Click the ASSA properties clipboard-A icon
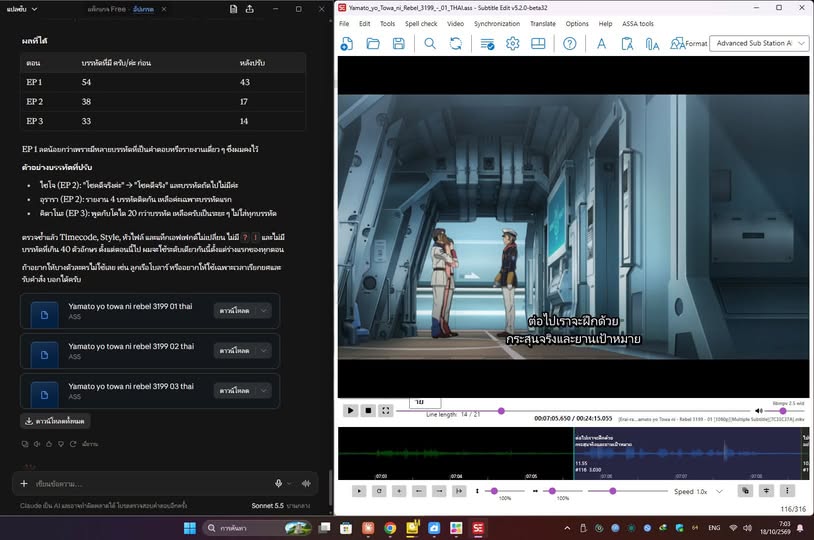Image resolution: width=814 pixels, height=540 pixels. [627, 44]
